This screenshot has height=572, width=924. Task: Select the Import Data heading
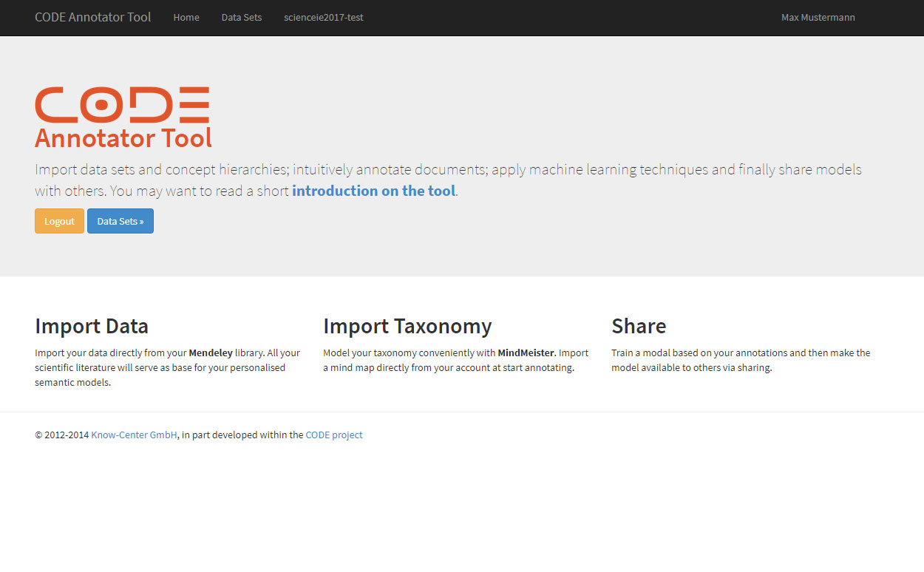(x=92, y=326)
